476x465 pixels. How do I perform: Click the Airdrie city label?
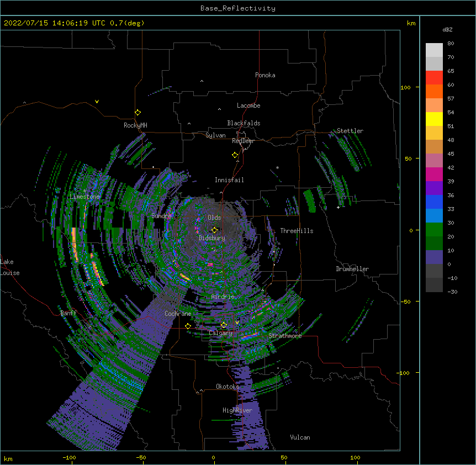[223, 297]
